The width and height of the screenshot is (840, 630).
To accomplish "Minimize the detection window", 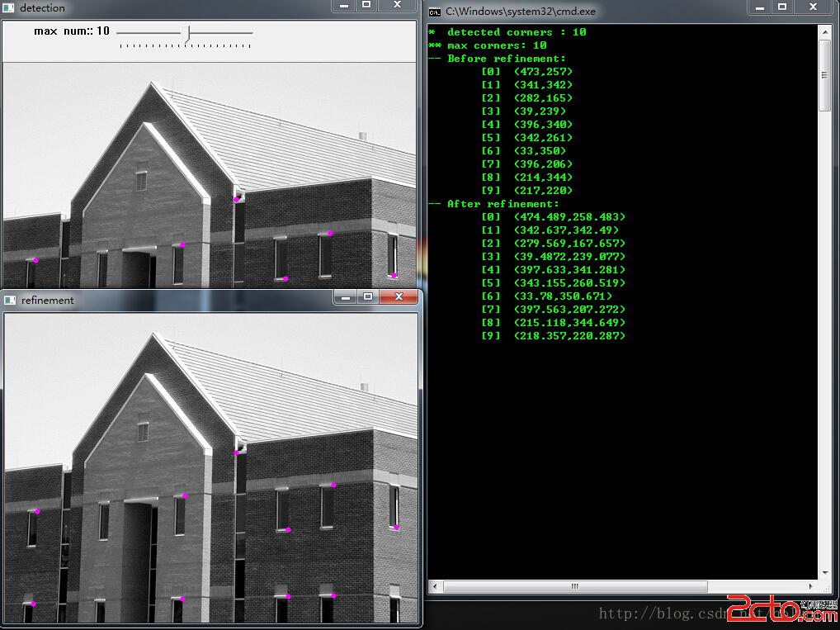I will 344,5.
